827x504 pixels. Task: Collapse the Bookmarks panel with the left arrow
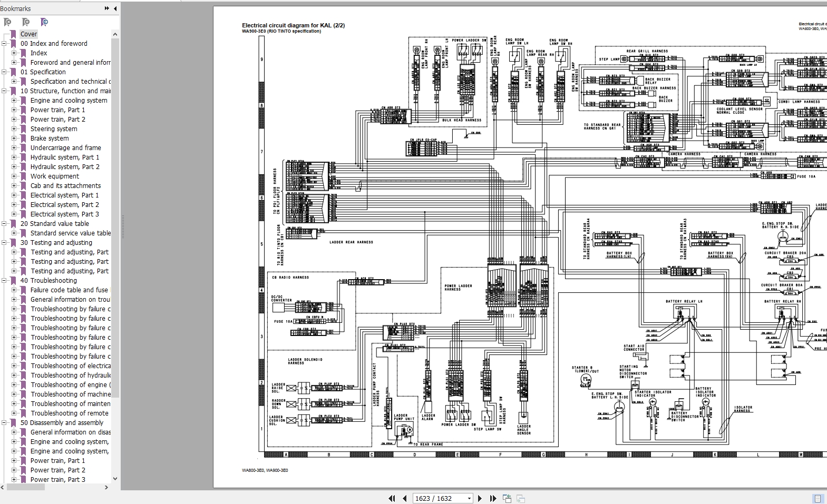(x=115, y=8)
